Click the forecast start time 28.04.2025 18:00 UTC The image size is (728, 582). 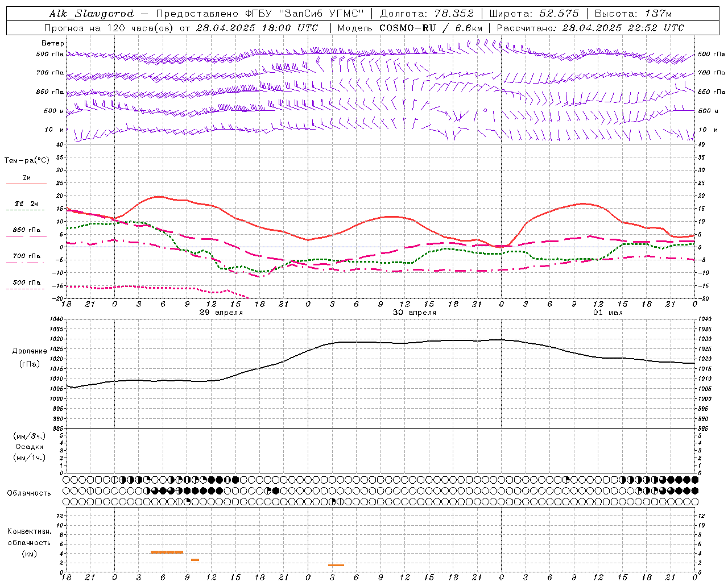pos(257,28)
